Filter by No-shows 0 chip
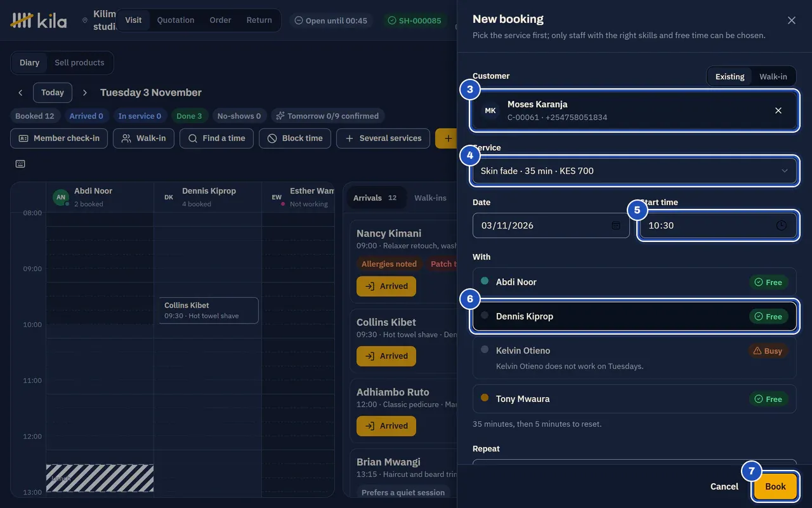This screenshot has height=508, width=812. point(239,116)
